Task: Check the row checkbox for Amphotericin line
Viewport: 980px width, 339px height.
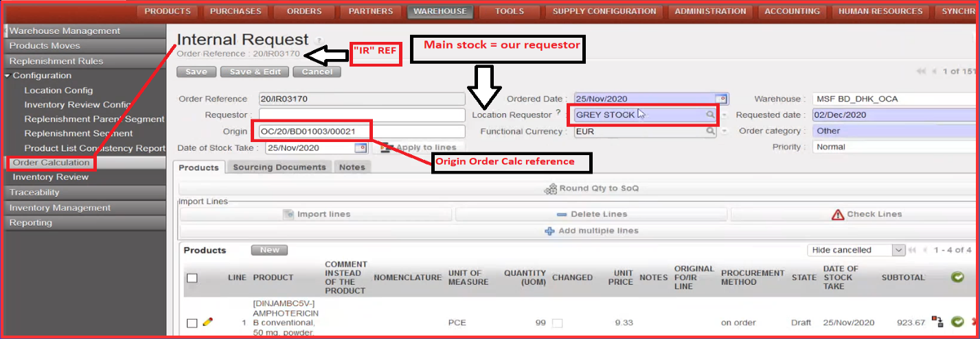Action: pyautogui.click(x=192, y=323)
